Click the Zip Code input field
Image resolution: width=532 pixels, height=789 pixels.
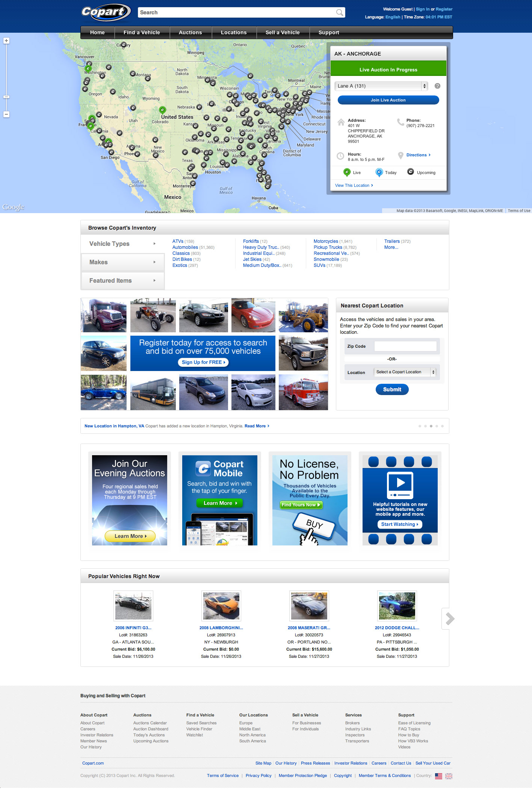tap(405, 347)
